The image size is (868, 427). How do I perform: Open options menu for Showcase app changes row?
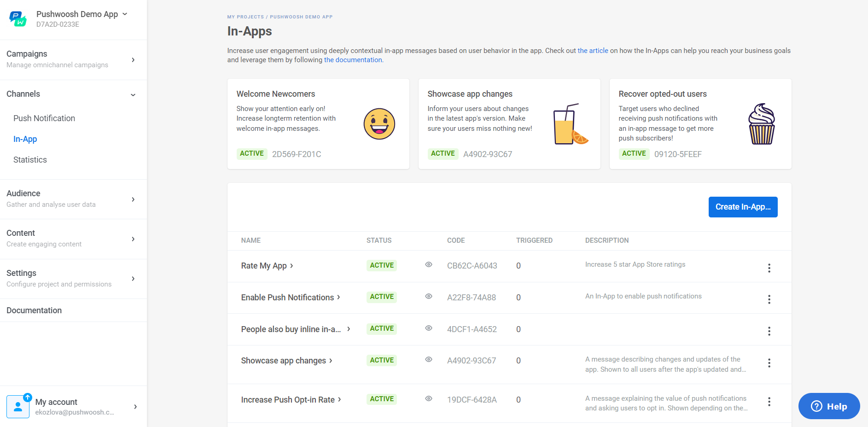[769, 363]
